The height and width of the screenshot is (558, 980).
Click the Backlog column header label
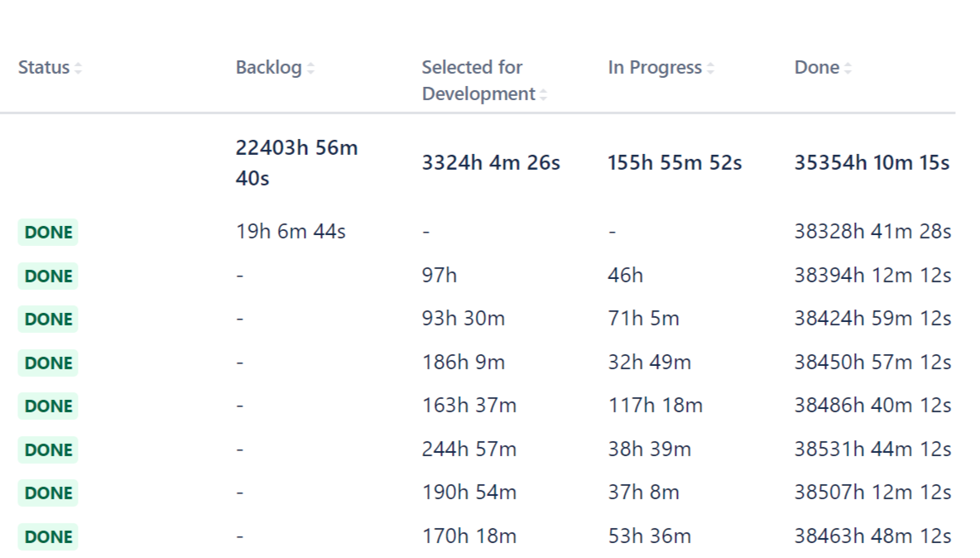(x=268, y=68)
